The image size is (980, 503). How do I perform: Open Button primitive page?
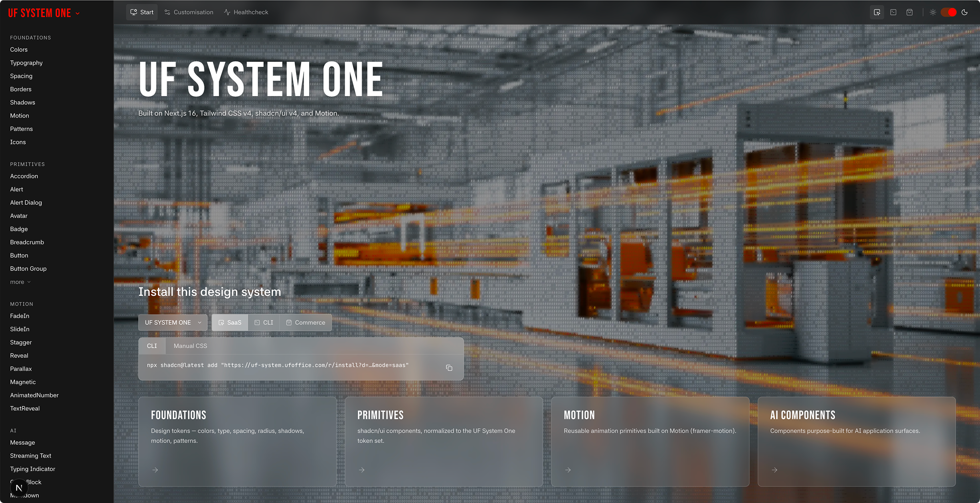[19, 256]
